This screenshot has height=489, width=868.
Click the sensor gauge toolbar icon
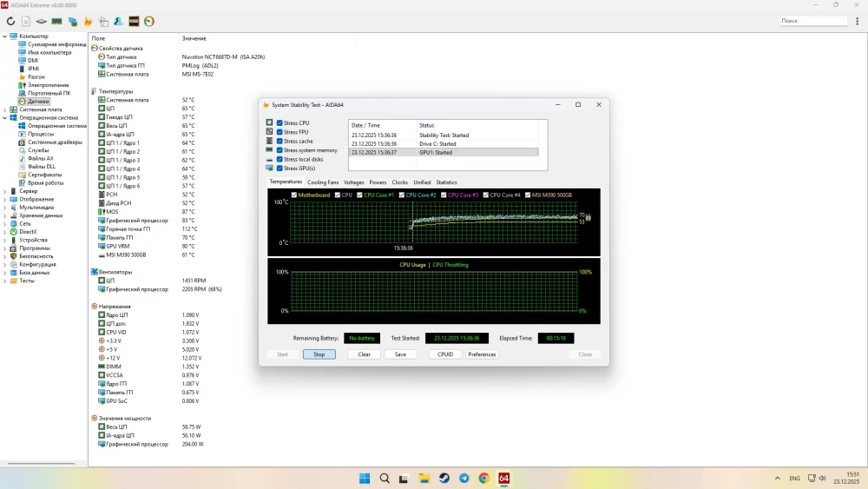pyautogui.click(x=148, y=21)
